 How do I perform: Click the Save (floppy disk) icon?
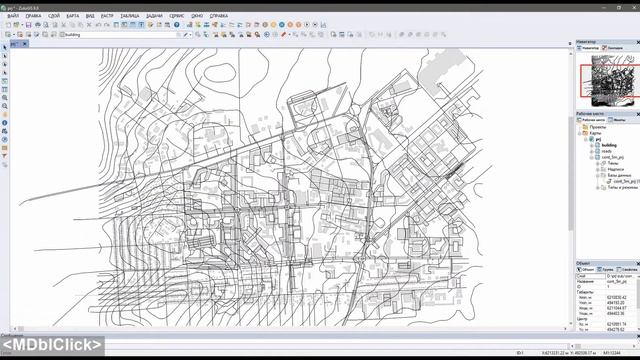[29, 25]
